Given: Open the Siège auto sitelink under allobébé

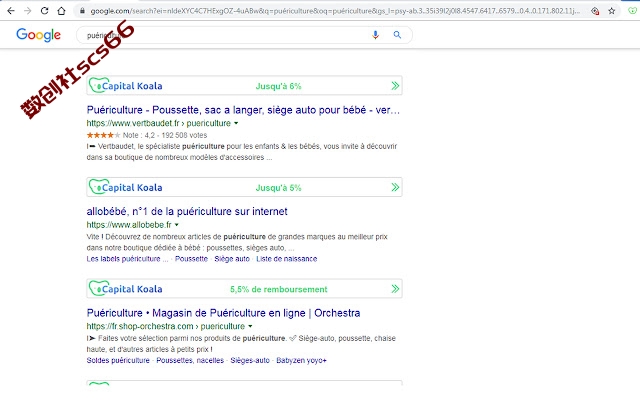Looking at the screenshot, I should (232, 259).
